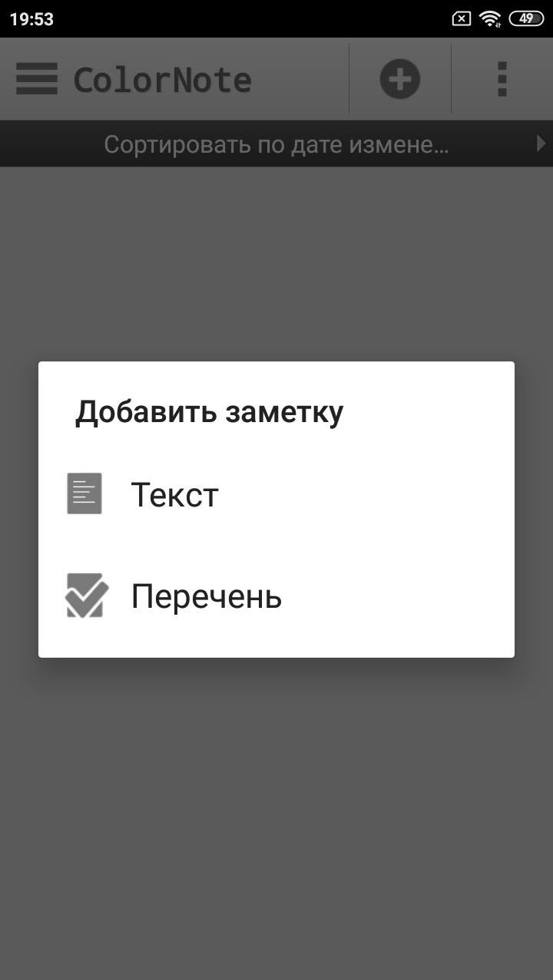Open the Сортировать по дате sort dropdown
Image resolution: width=553 pixels, height=980 pixels.
click(x=276, y=144)
